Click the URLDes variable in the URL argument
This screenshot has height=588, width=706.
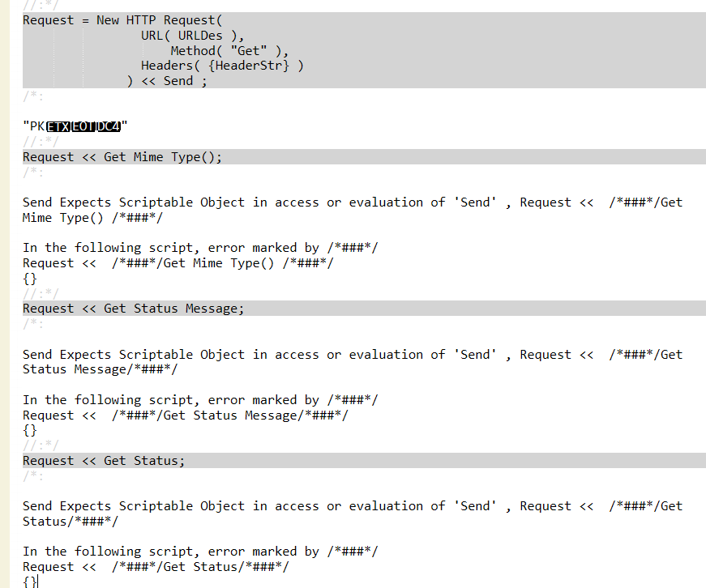click(x=200, y=36)
